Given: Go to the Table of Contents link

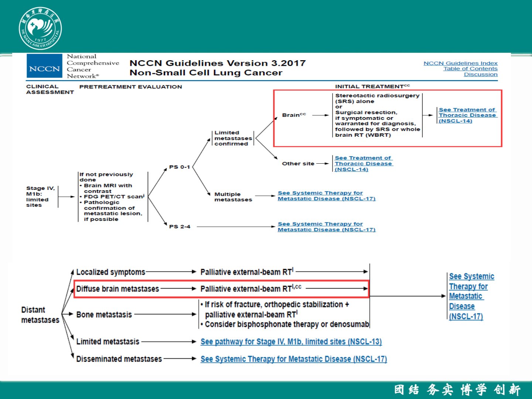Looking at the screenshot, I should click(470, 69).
